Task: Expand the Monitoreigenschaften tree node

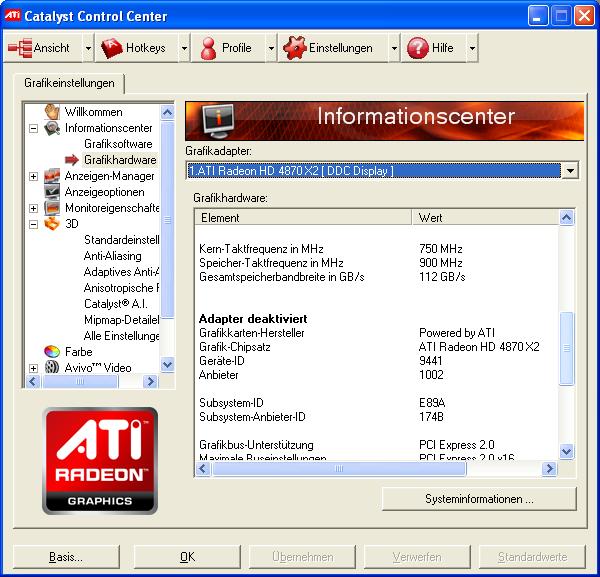Action: click(34, 208)
